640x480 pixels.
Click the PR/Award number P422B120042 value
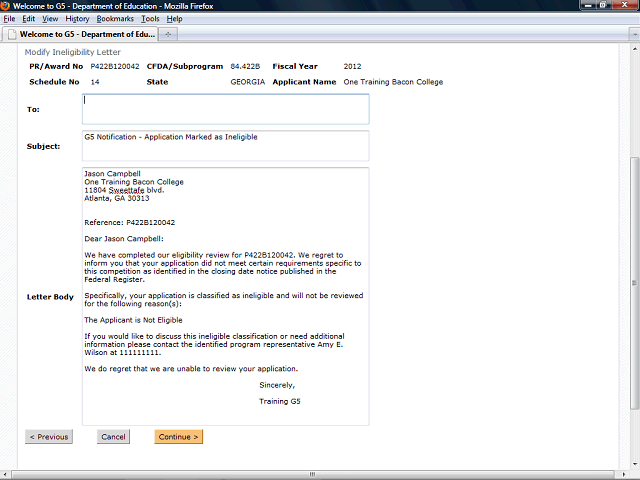tap(115, 67)
